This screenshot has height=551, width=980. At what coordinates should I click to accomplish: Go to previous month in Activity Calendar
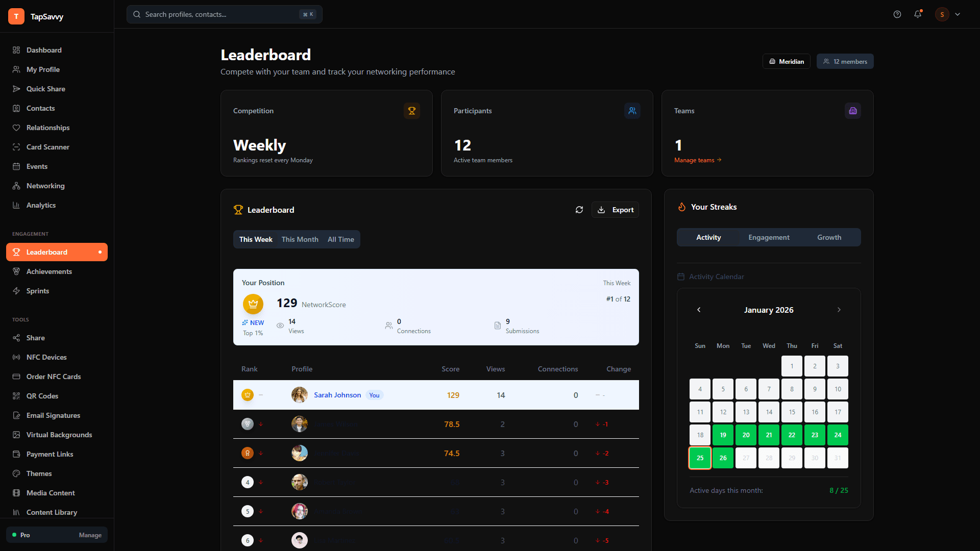click(699, 310)
